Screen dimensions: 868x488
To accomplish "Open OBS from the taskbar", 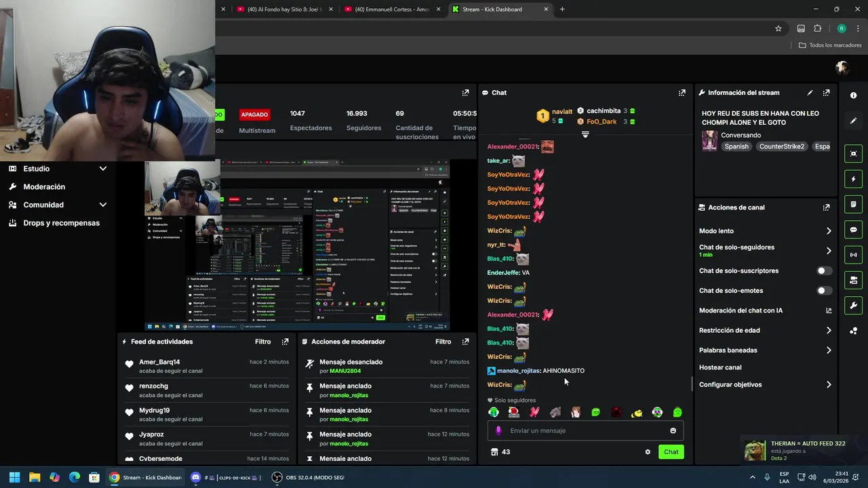I will point(309,477).
